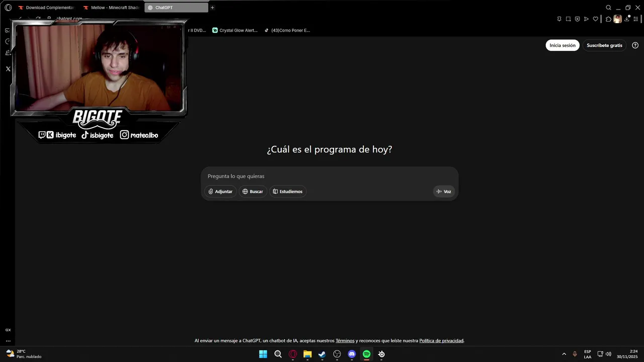Open network tray icon
The height and width of the screenshot is (362, 644).
600,354
